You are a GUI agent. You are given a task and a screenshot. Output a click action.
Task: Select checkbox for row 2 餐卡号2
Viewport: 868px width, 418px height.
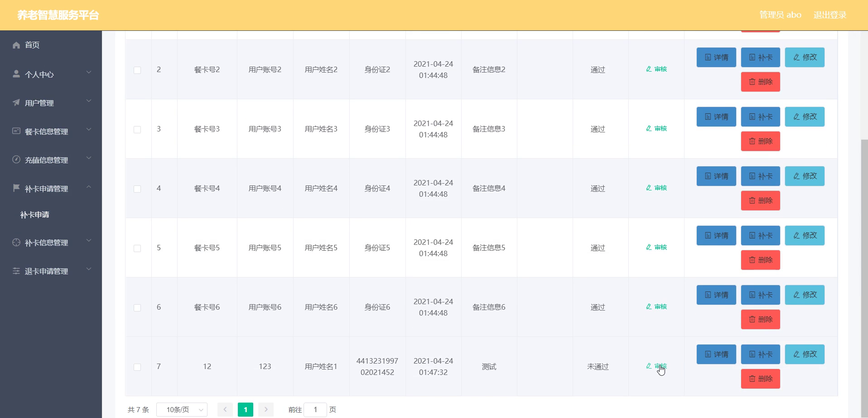[x=137, y=70]
